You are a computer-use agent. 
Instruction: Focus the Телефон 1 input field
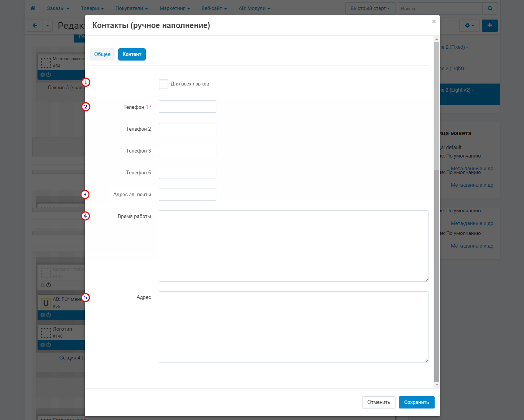[187, 107]
